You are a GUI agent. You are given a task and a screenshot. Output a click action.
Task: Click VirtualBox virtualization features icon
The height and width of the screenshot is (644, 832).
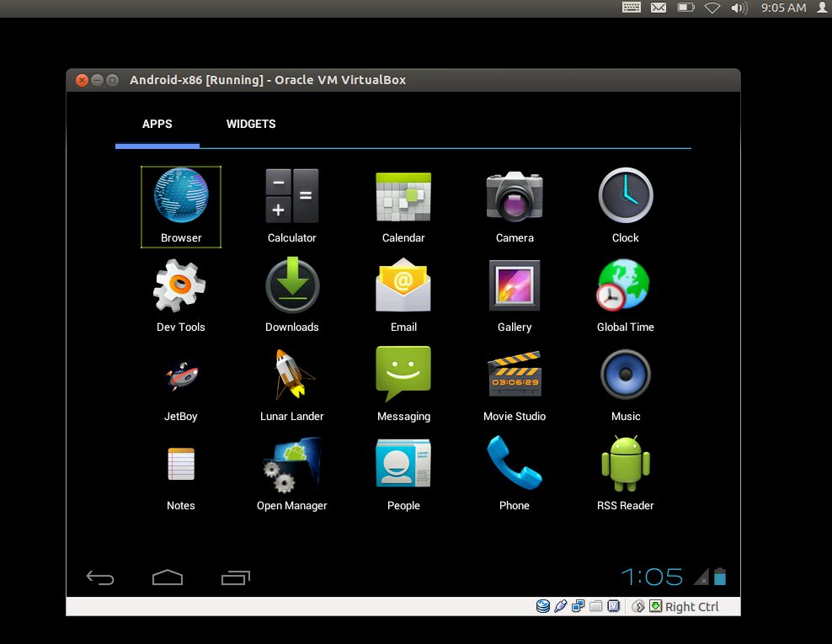[613, 606]
